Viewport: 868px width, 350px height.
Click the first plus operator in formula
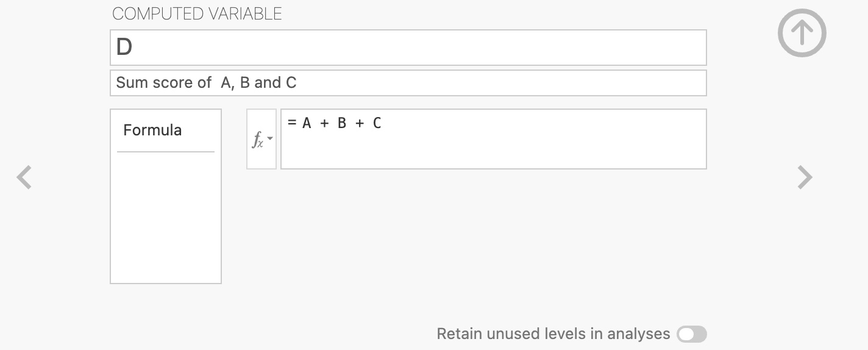324,123
